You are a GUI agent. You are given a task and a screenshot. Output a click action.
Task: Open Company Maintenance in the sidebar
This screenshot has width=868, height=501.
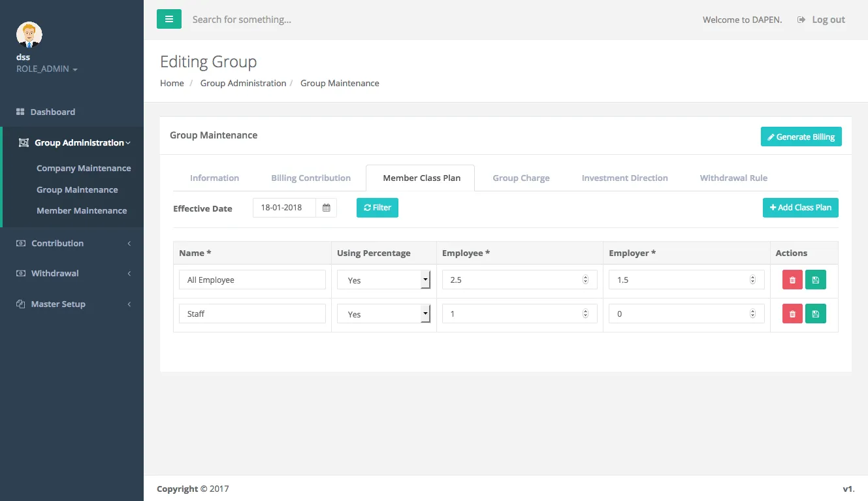[84, 168]
